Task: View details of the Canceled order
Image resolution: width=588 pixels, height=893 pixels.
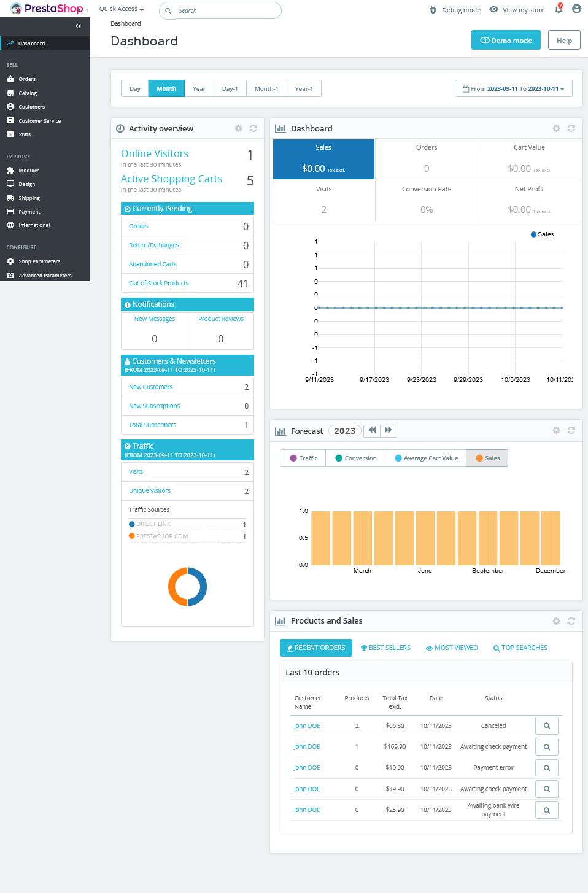Action: point(546,726)
